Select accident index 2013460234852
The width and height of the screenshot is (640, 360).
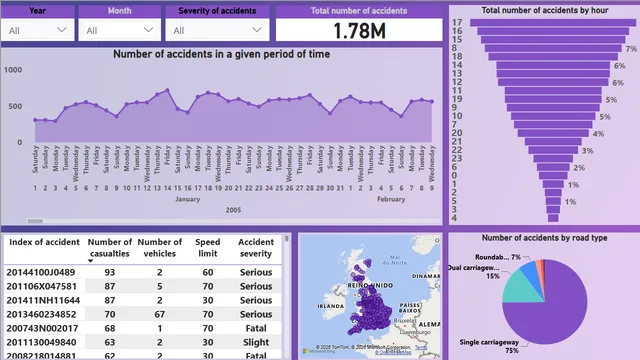click(x=41, y=314)
